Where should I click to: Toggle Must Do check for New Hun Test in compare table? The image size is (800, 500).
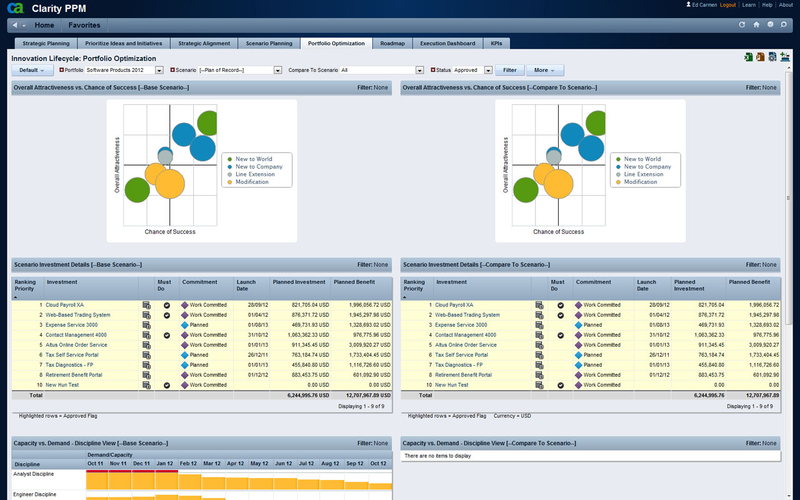(x=560, y=385)
